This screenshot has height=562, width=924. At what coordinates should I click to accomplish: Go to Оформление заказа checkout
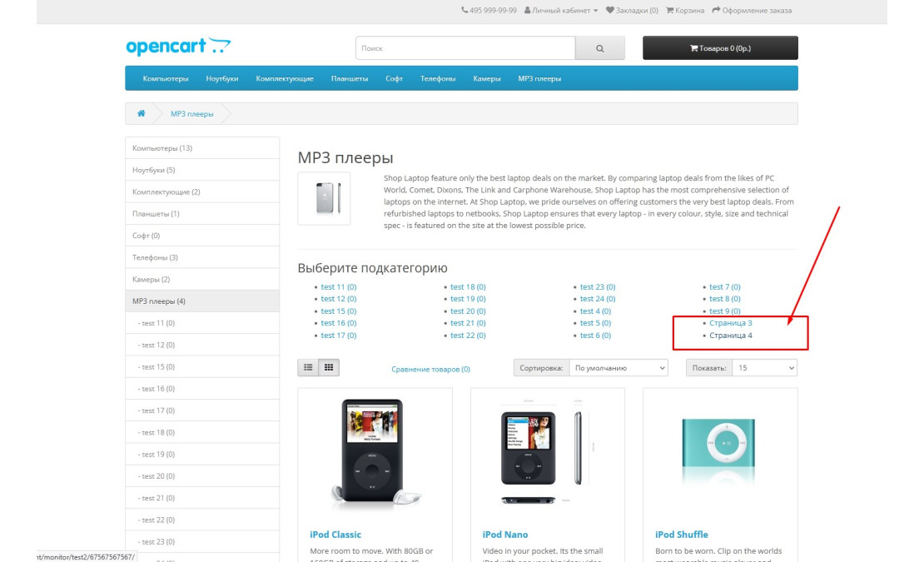(752, 11)
